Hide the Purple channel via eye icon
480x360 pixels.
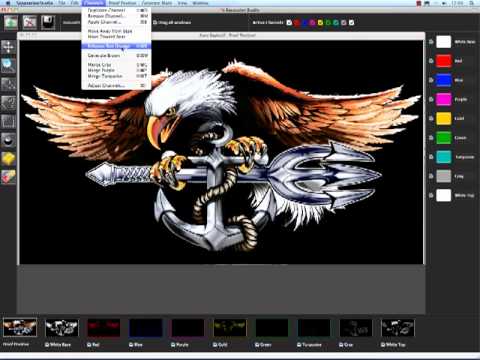click(431, 99)
